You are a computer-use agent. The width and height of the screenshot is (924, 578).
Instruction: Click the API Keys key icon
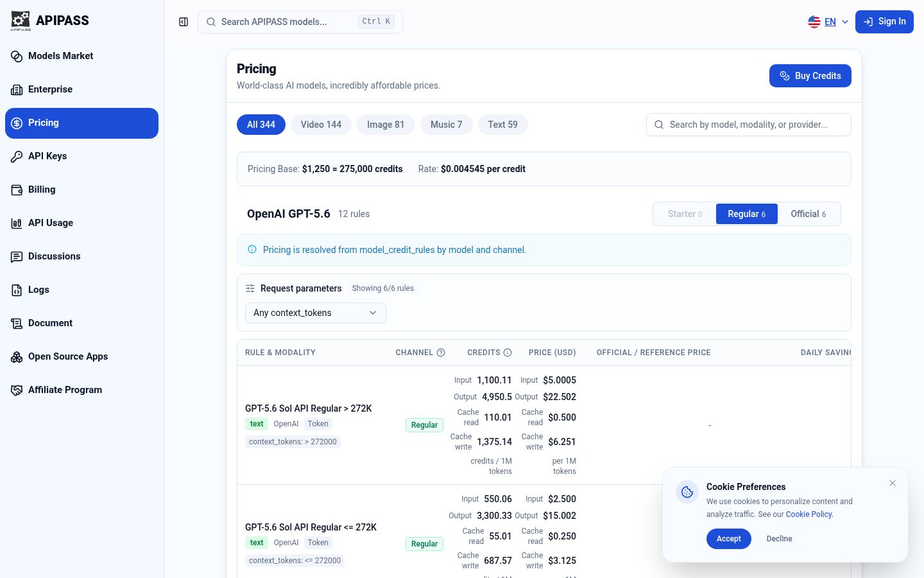click(17, 157)
